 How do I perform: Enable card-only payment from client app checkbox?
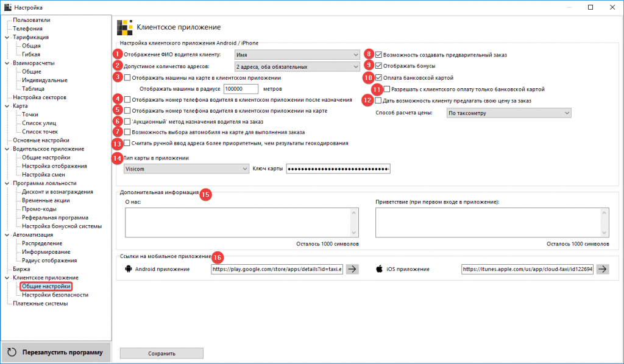tap(387, 89)
